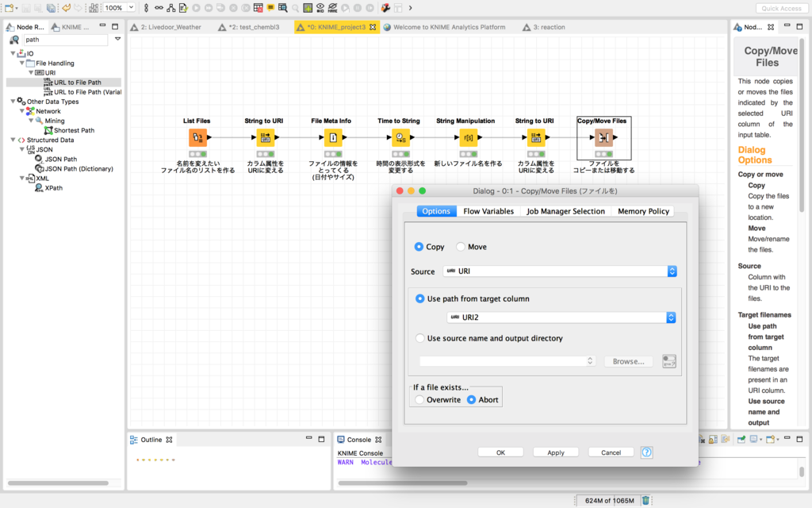This screenshot has height=508, width=812.
Task: Open the node repository view menu triangle
Action: tap(117, 39)
